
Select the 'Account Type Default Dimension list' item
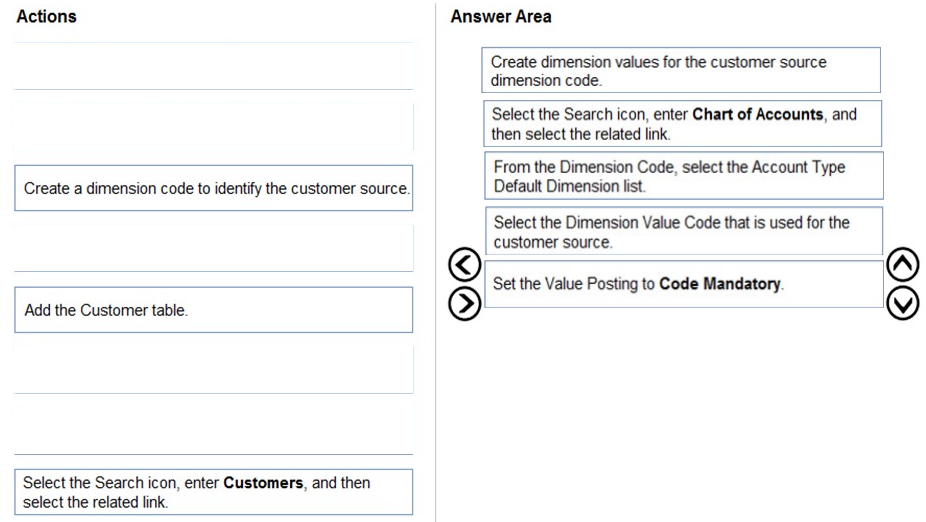[684, 175]
